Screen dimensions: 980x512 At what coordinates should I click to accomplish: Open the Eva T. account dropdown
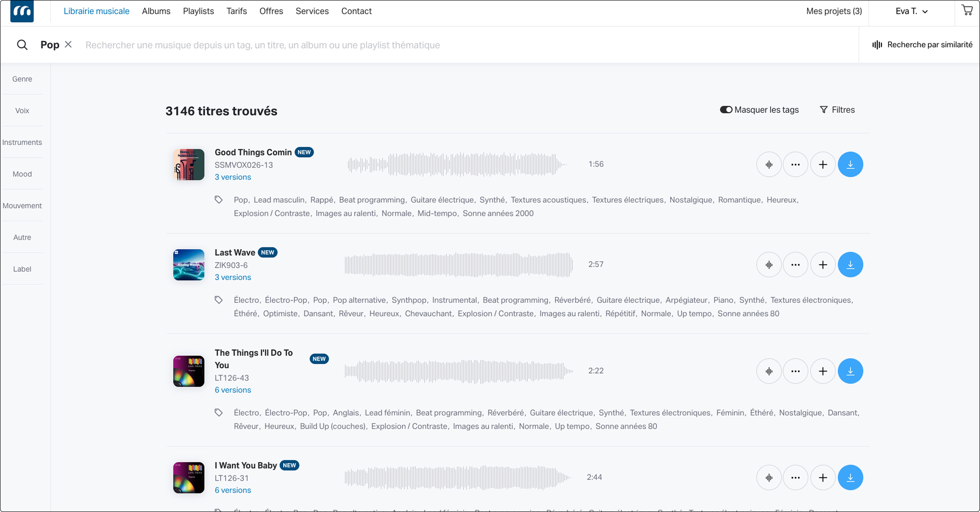click(x=911, y=11)
